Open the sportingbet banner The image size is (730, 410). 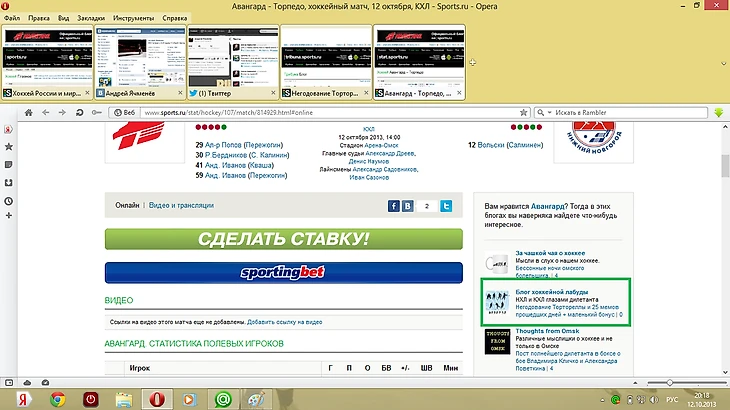tap(284, 273)
